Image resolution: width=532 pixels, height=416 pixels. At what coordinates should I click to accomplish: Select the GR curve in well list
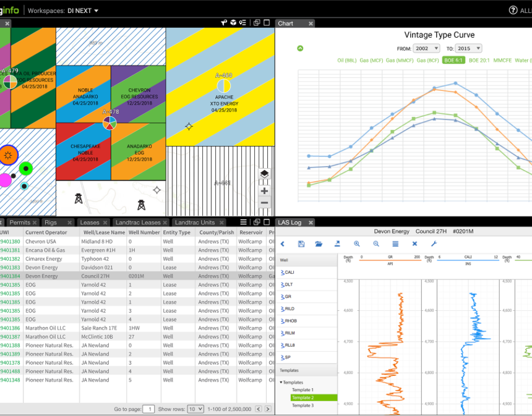[307, 296]
